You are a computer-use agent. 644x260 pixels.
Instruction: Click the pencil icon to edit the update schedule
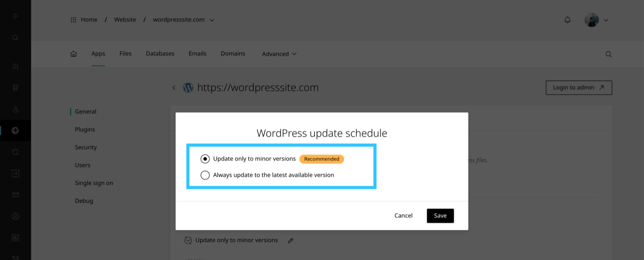290,240
